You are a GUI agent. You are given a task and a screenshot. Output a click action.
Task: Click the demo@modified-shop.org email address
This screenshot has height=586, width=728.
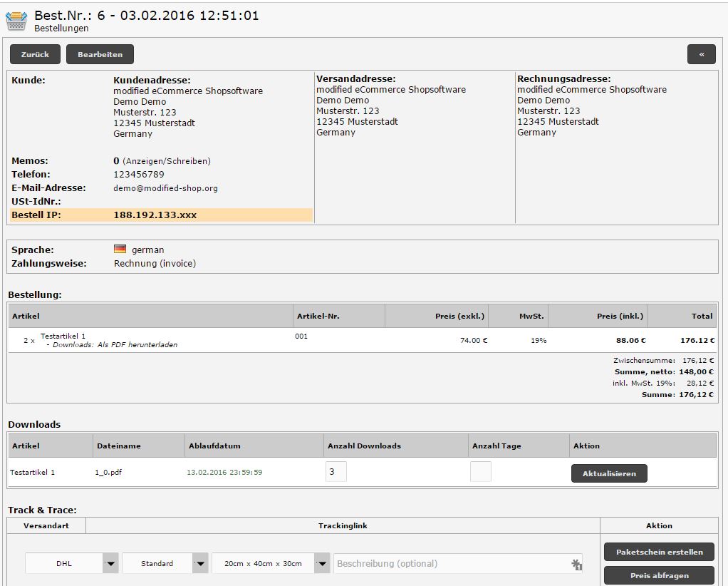[x=165, y=188]
